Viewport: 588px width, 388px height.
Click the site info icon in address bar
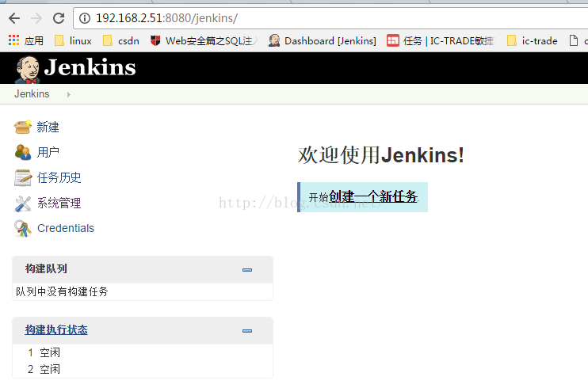(85, 18)
